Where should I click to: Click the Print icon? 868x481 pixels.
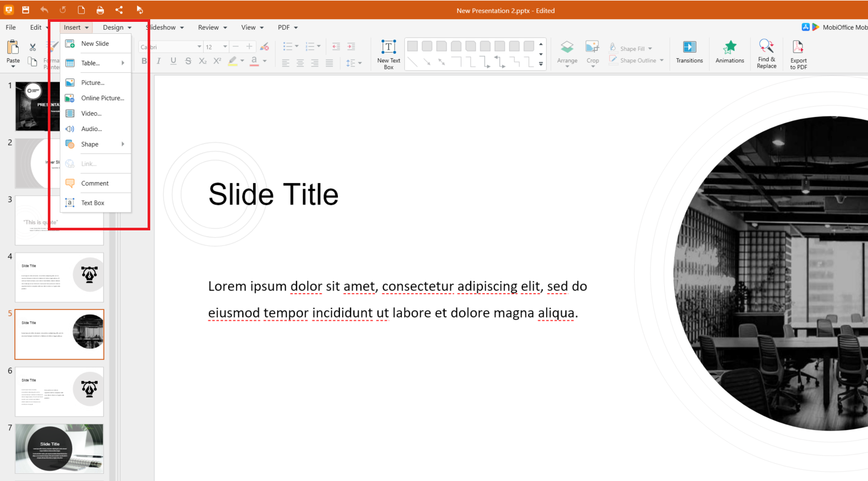click(x=100, y=10)
